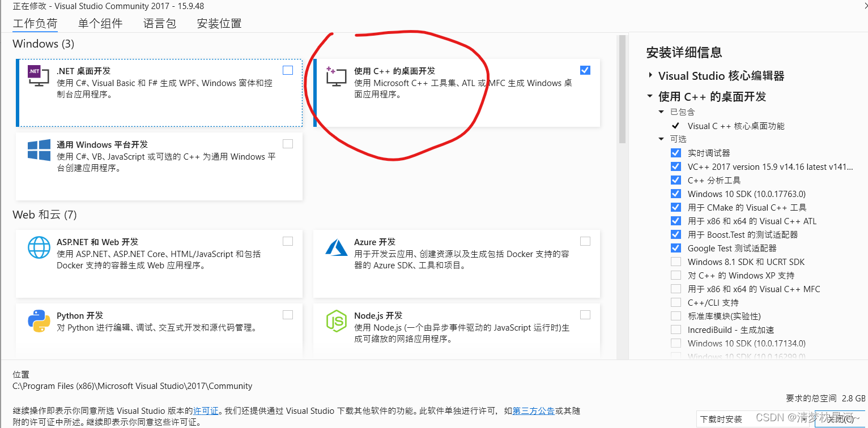Click the Visual C++ 核心桌面功能 included item
This screenshot has height=428, width=868.
[736, 126]
